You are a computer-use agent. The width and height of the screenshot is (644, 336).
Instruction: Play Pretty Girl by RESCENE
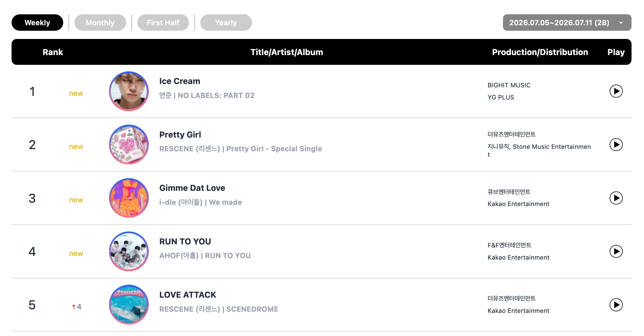616,145
